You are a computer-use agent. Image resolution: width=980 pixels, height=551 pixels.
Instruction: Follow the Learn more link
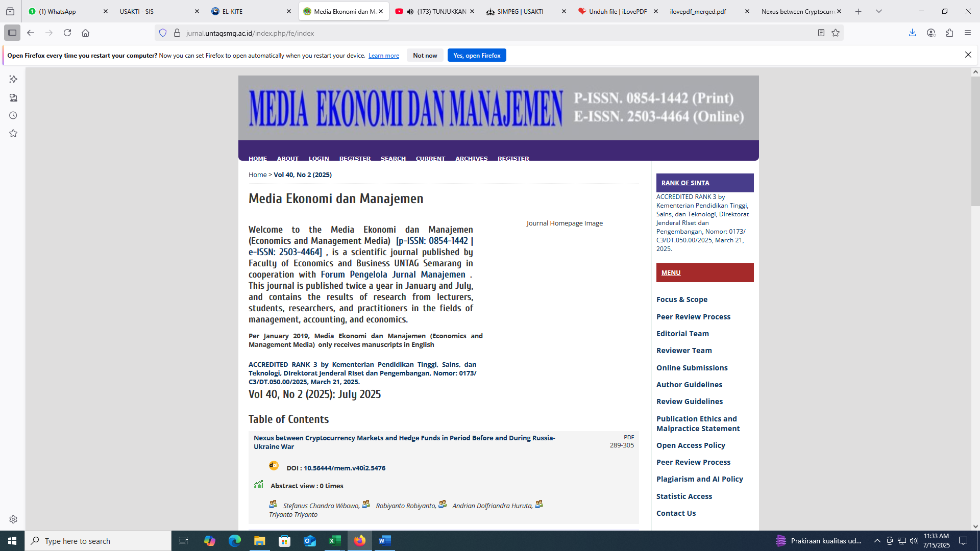click(x=384, y=56)
